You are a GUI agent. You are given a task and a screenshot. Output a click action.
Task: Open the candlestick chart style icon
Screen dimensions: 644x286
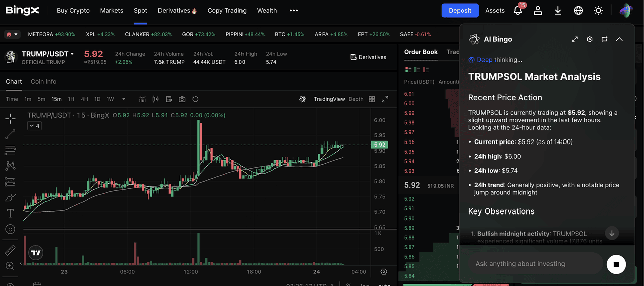pos(155,99)
